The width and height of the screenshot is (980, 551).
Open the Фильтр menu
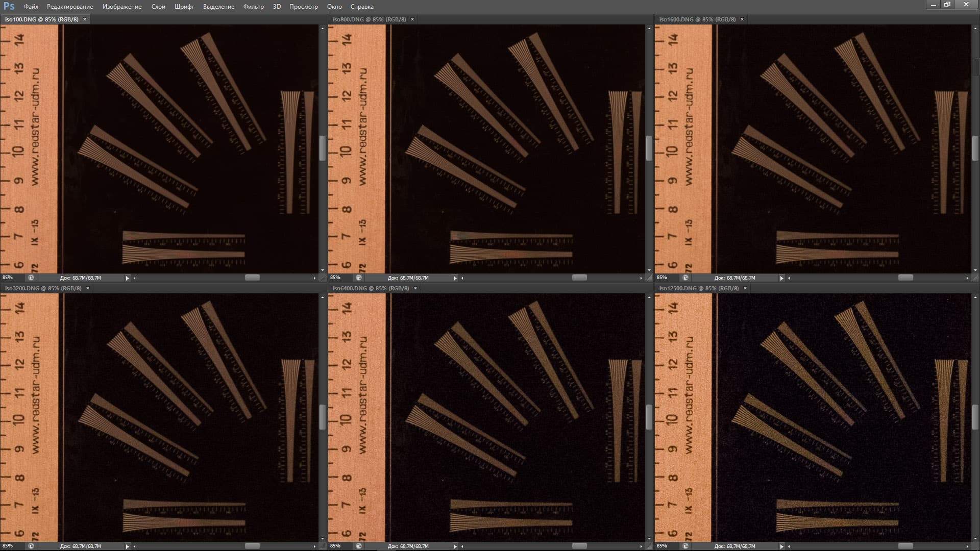click(253, 7)
